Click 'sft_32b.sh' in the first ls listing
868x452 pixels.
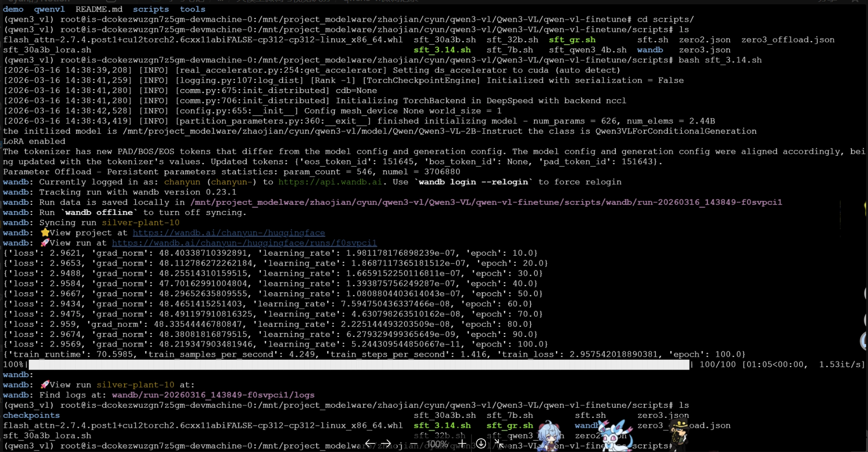click(x=513, y=40)
